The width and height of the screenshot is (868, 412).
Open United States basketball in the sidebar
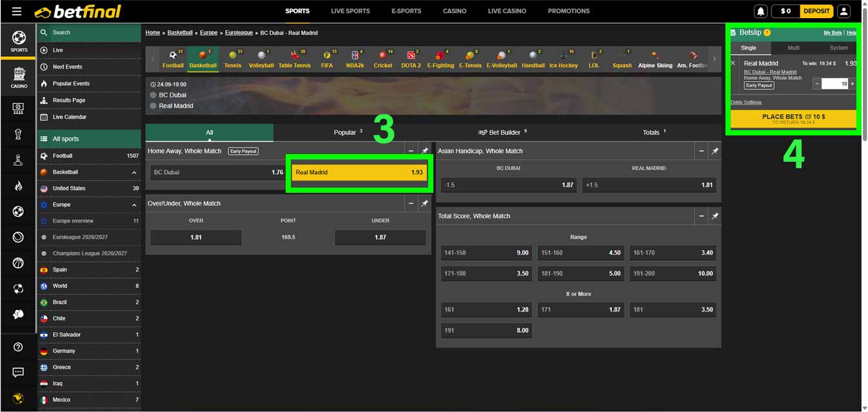(89, 188)
